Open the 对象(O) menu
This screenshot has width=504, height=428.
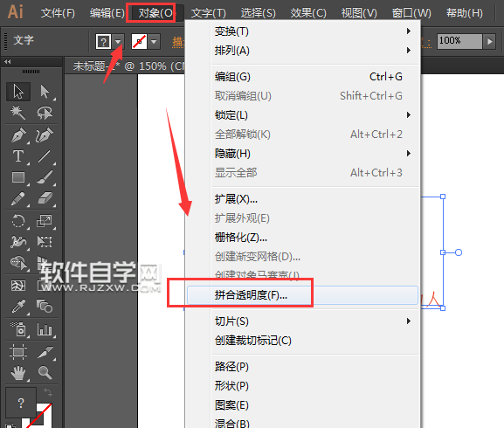click(155, 13)
